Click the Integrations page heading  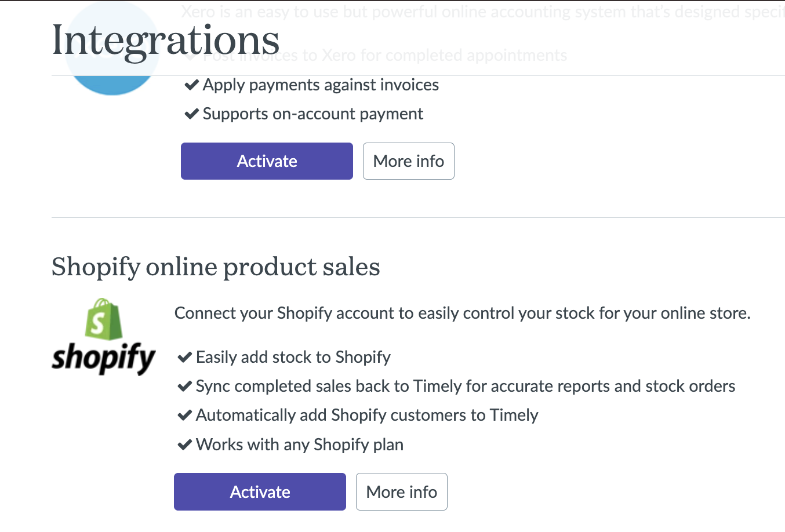tap(166, 41)
